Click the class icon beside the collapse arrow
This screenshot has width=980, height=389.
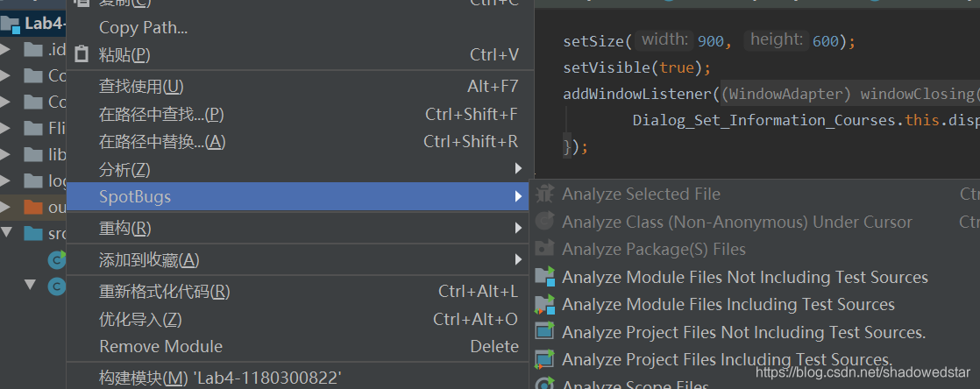click(58, 286)
